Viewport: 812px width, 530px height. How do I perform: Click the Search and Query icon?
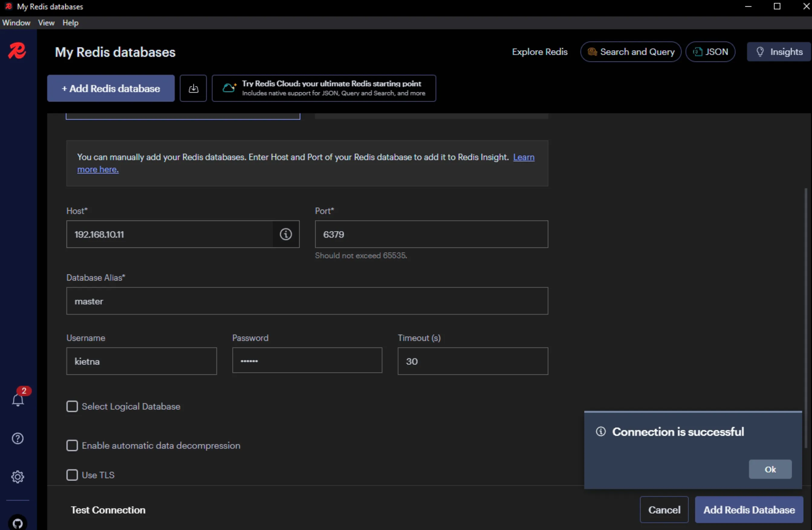tap(592, 52)
